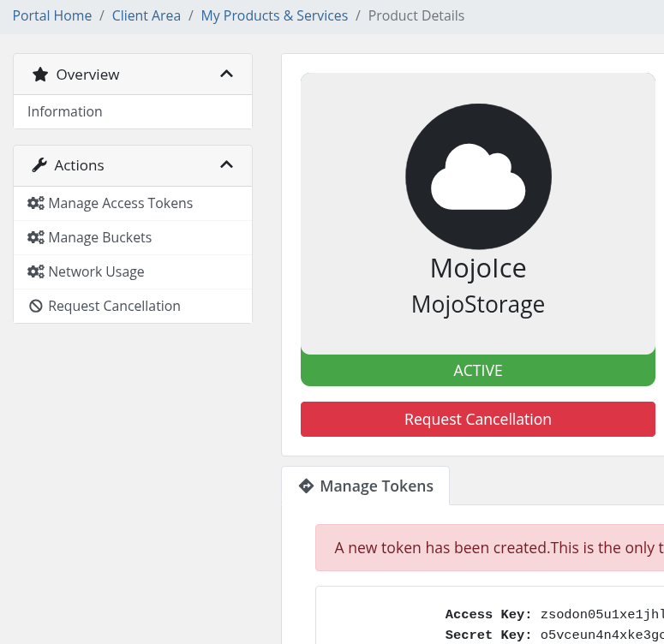Viewport: 664px width, 644px height.
Task: Select the Access Key value text
Action: point(602,614)
